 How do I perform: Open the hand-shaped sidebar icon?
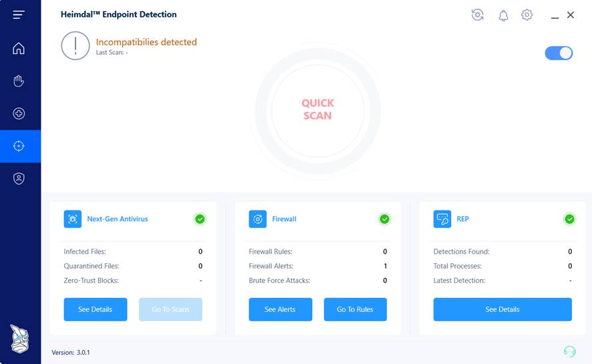point(19,81)
